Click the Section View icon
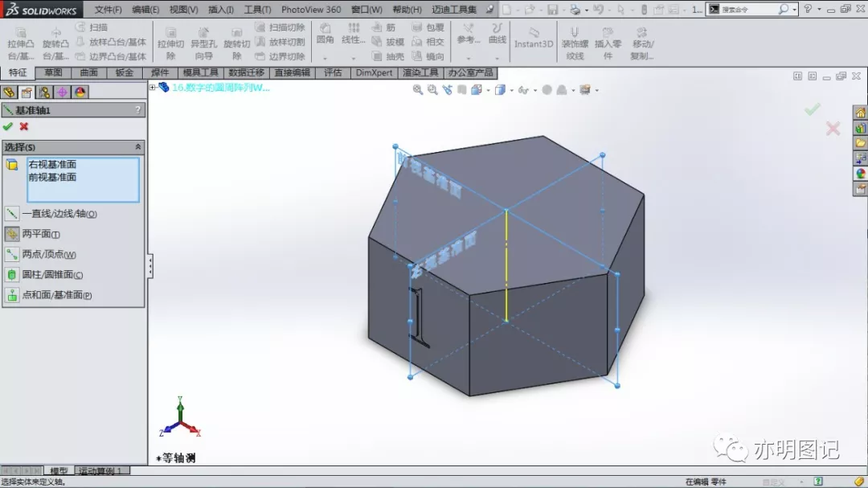The width and height of the screenshot is (868, 488). click(461, 90)
